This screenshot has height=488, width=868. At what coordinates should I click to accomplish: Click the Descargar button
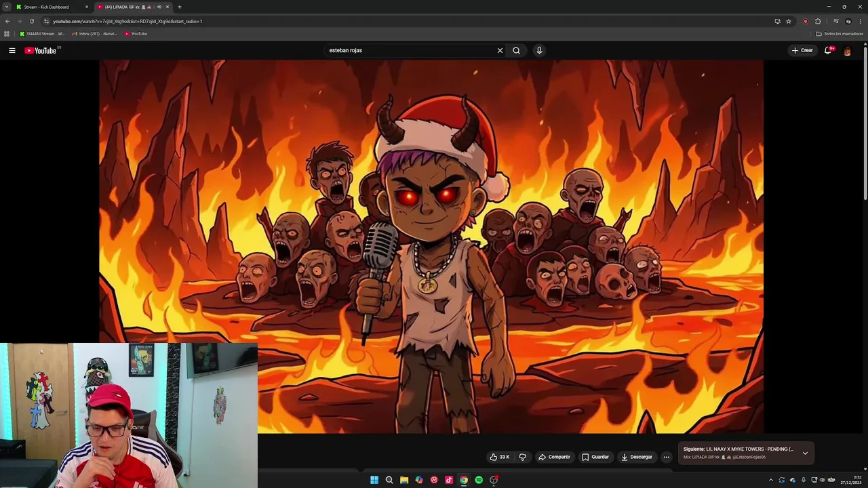(637, 457)
